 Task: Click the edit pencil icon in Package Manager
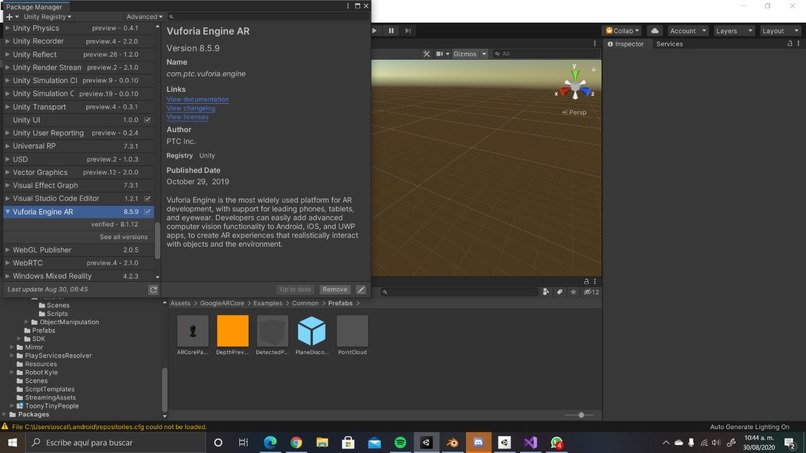(x=361, y=289)
